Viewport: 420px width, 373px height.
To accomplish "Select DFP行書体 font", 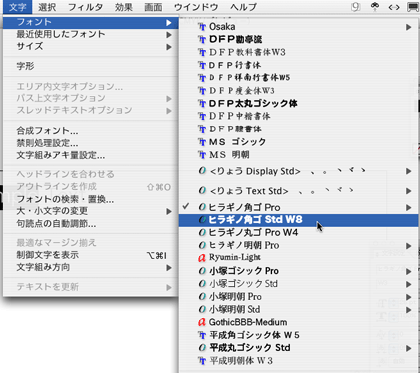I will coord(299,65).
